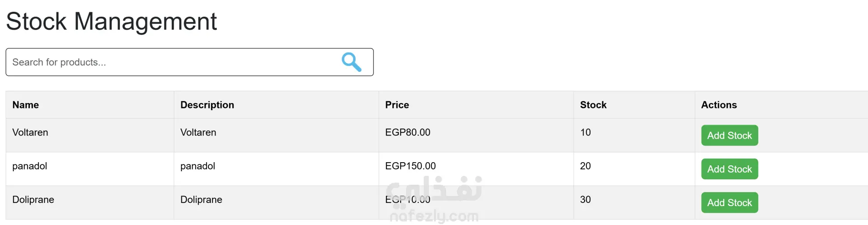Click the EGP150.00 price cell
Screen dimensions: 868x225
pyautogui.click(x=410, y=166)
